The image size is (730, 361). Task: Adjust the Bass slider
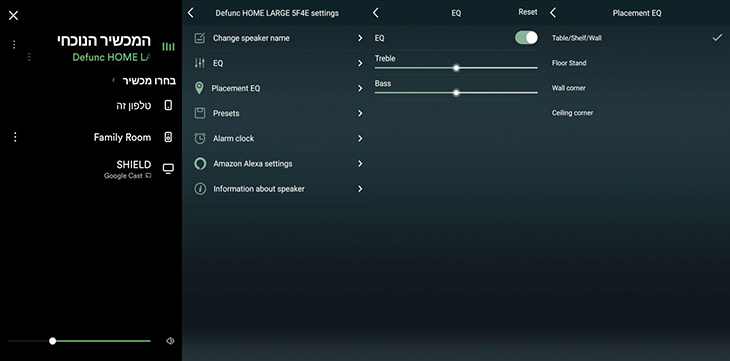point(456,93)
